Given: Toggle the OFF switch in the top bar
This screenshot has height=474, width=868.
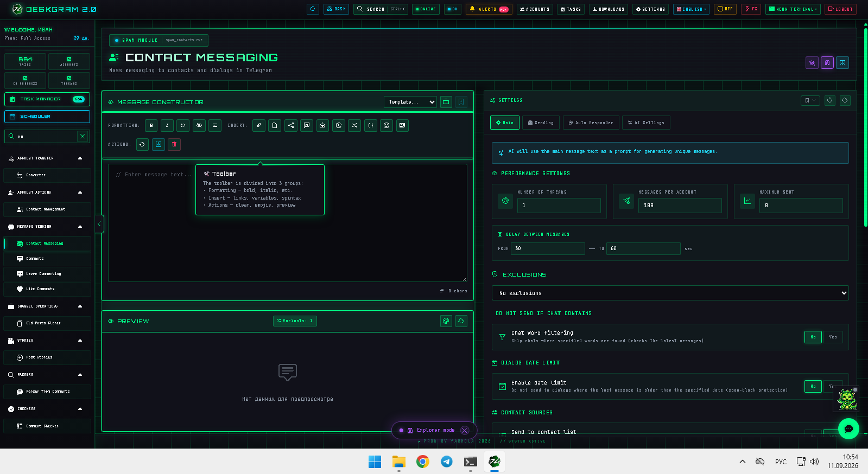Looking at the screenshot, I should 725,9.
